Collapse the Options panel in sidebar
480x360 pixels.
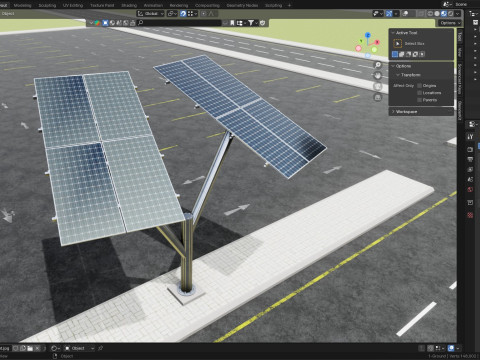click(393, 66)
